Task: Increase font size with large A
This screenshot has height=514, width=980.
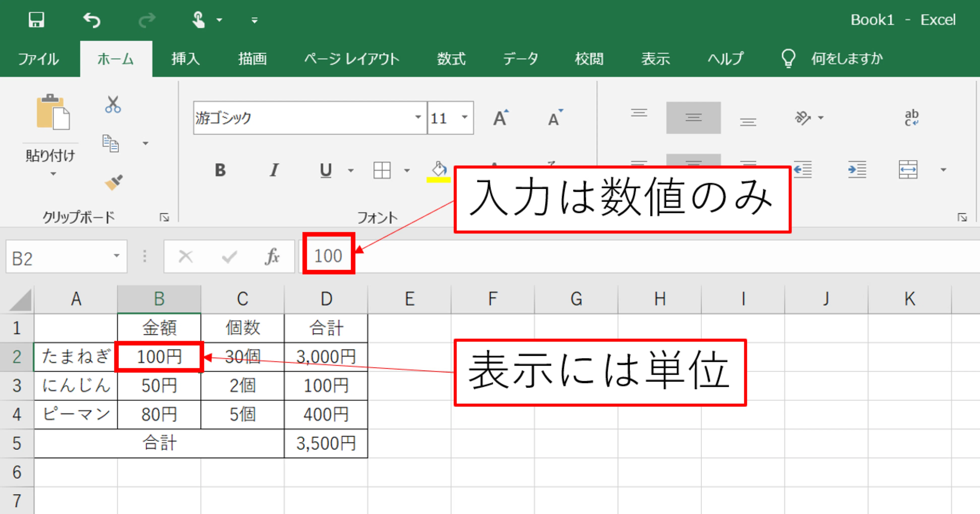Action: pyautogui.click(x=501, y=117)
